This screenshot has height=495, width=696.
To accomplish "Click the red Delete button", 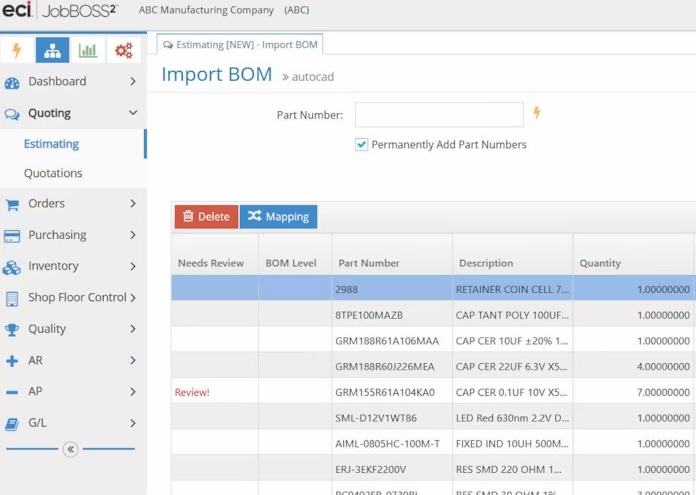I will (206, 217).
